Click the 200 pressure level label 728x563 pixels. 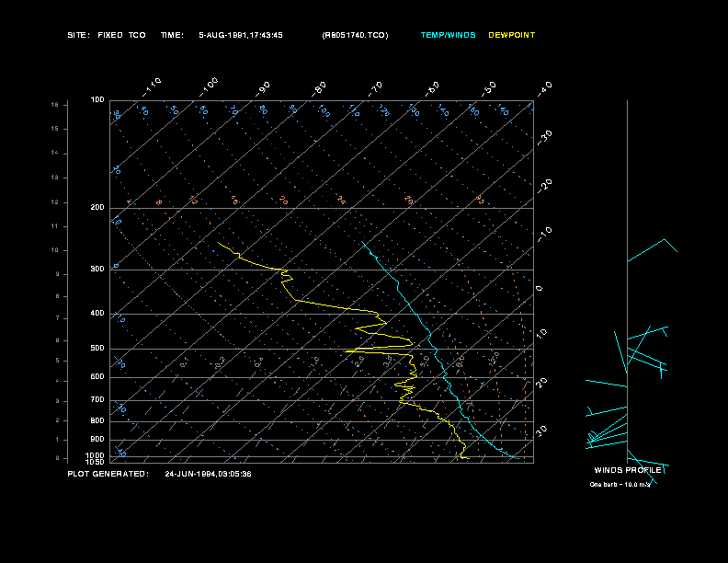pyautogui.click(x=97, y=208)
